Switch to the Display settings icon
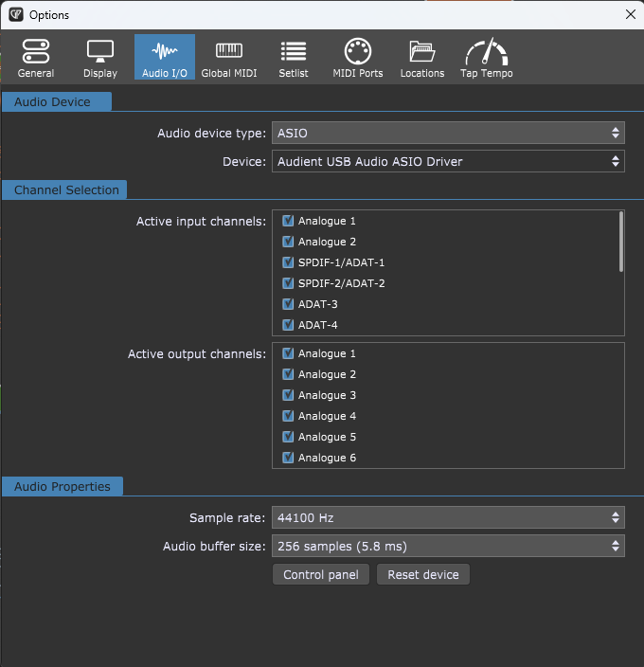Viewport: 644px width, 667px height. click(x=100, y=58)
